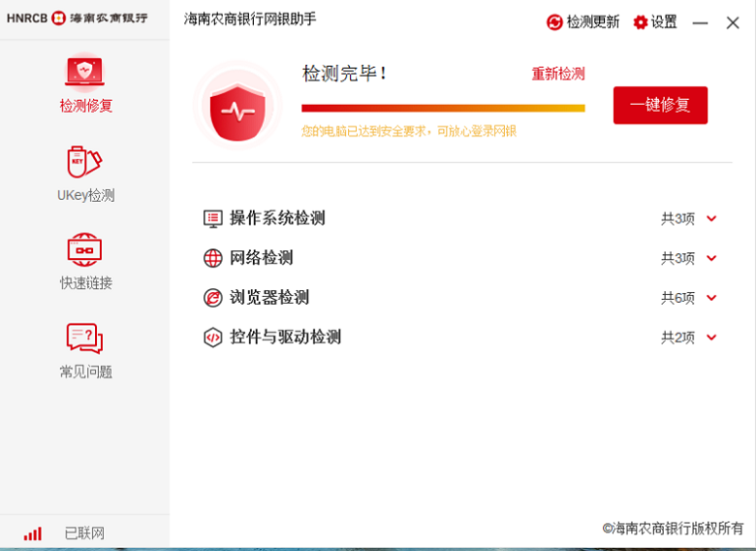Click the 网络检测 globe icon
This screenshot has width=756, height=551.
[212, 258]
